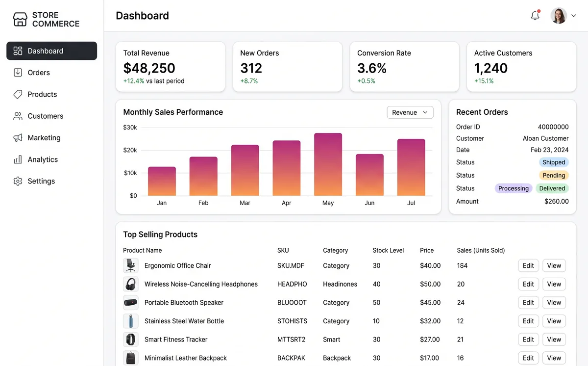View the Stainless Steel Water Bottle row

[554, 321]
